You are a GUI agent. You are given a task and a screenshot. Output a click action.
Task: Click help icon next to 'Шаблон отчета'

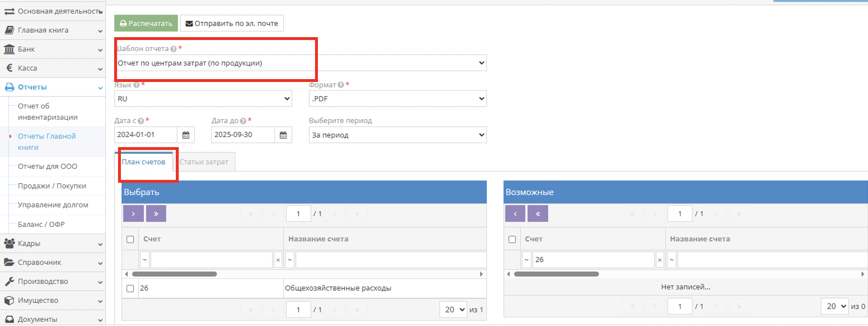[173, 49]
